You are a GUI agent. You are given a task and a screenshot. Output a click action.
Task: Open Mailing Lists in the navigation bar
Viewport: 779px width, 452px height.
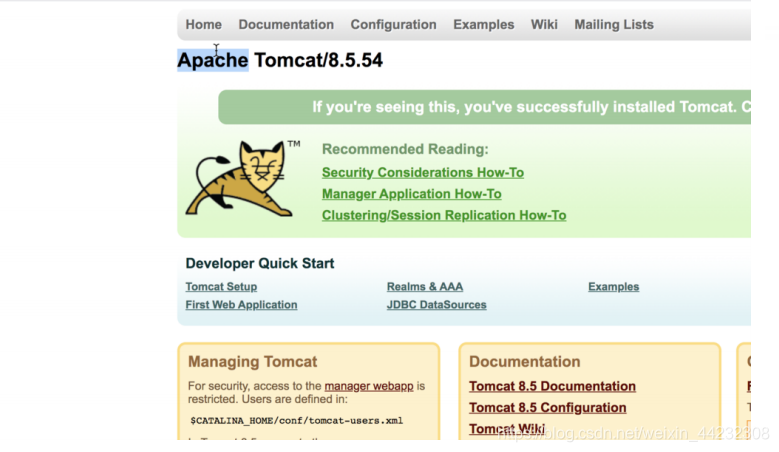614,24
